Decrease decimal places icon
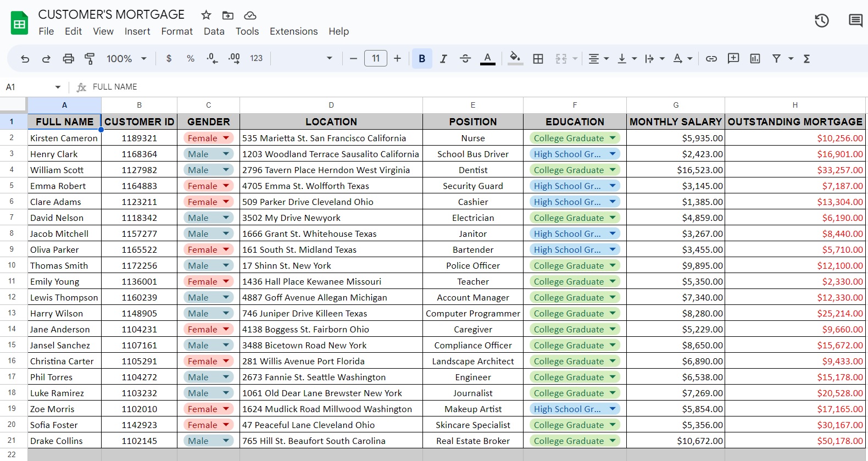 point(212,59)
